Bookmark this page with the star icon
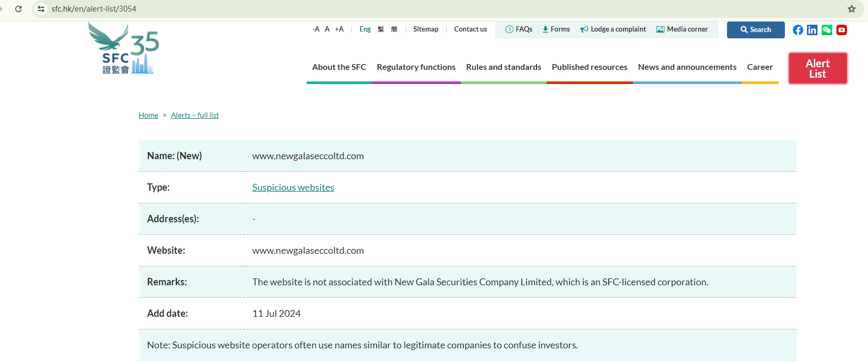 [852, 9]
